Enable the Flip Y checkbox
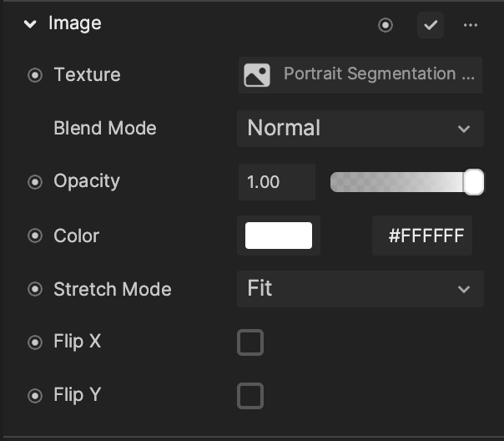504x441 pixels. pos(250,396)
